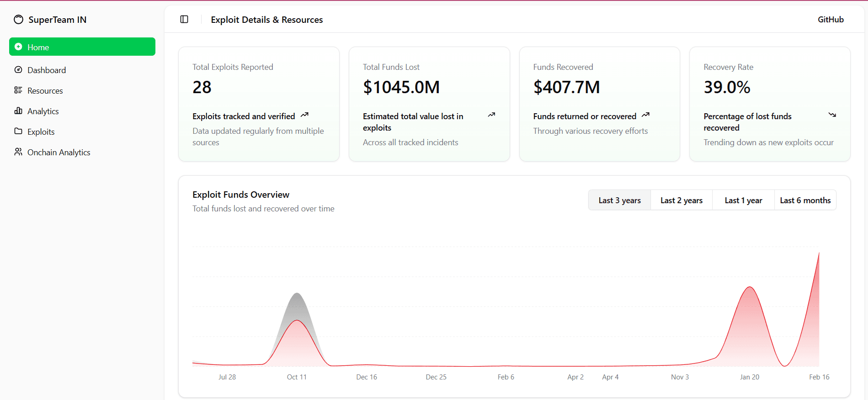Click the Exploit Funds Overview title
The height and width of the screenshot is (400, 868).
(241, 195)
